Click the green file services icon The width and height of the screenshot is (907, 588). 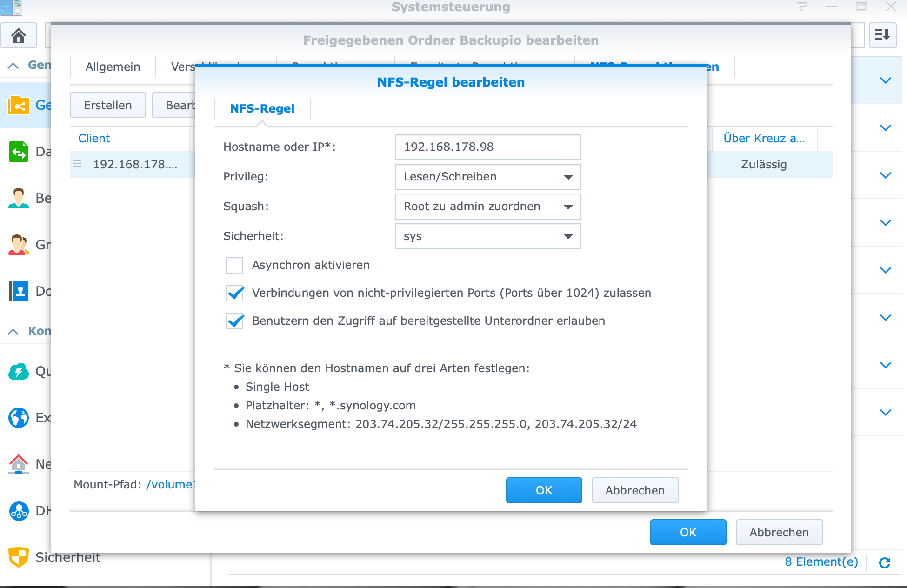tap(19, 152)
